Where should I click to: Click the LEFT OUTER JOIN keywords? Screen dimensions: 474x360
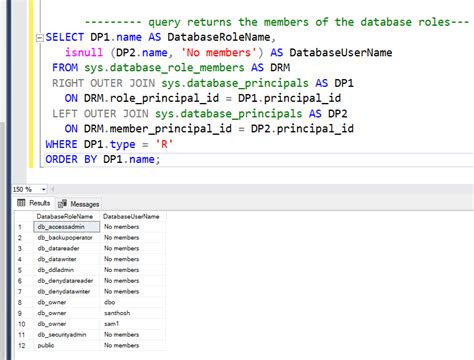[x=100, y=114]
